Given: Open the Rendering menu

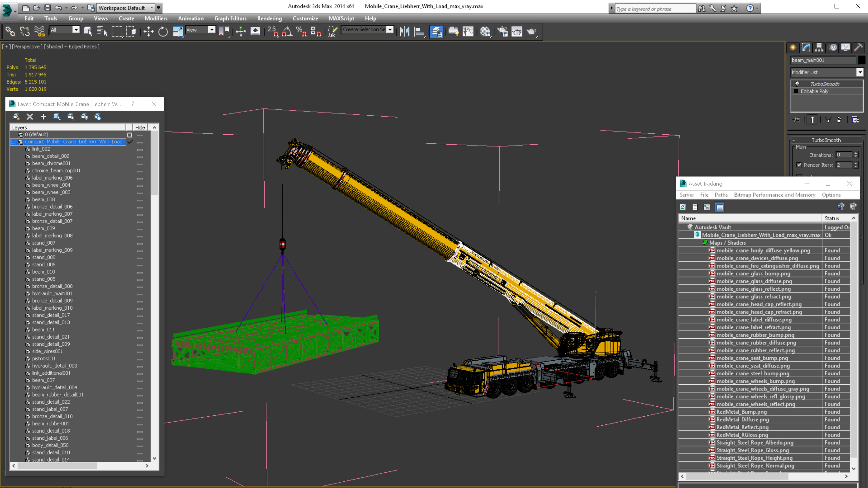Looking at the screenshot, I should click(269, 18).
